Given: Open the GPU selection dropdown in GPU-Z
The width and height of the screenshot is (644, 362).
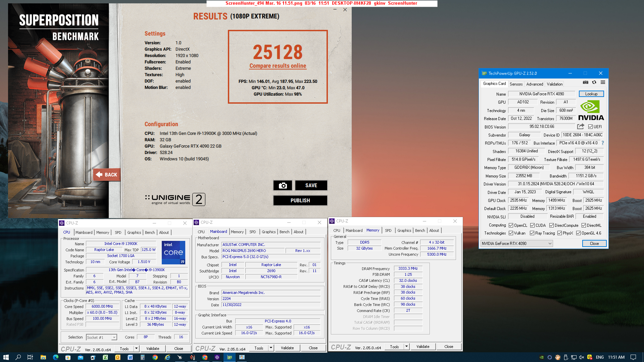Looking at the screenshot, I should click(x=516, y=244).
